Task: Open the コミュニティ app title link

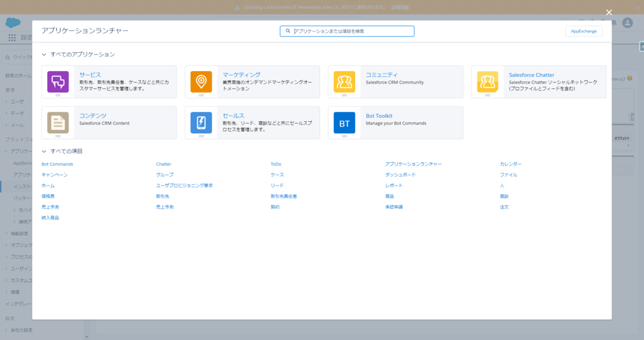Action: (382, 75)
